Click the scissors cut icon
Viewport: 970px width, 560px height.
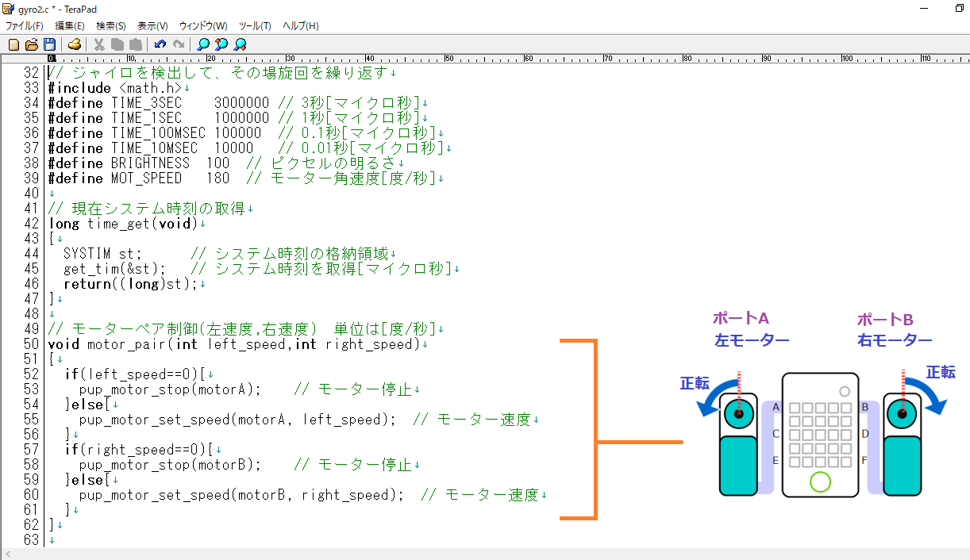[99, 44]
